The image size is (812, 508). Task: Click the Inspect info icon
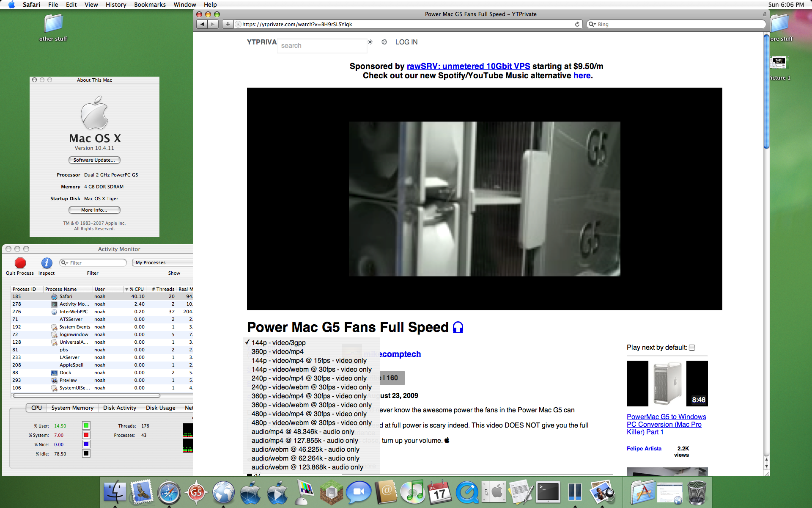pos(47,263)
